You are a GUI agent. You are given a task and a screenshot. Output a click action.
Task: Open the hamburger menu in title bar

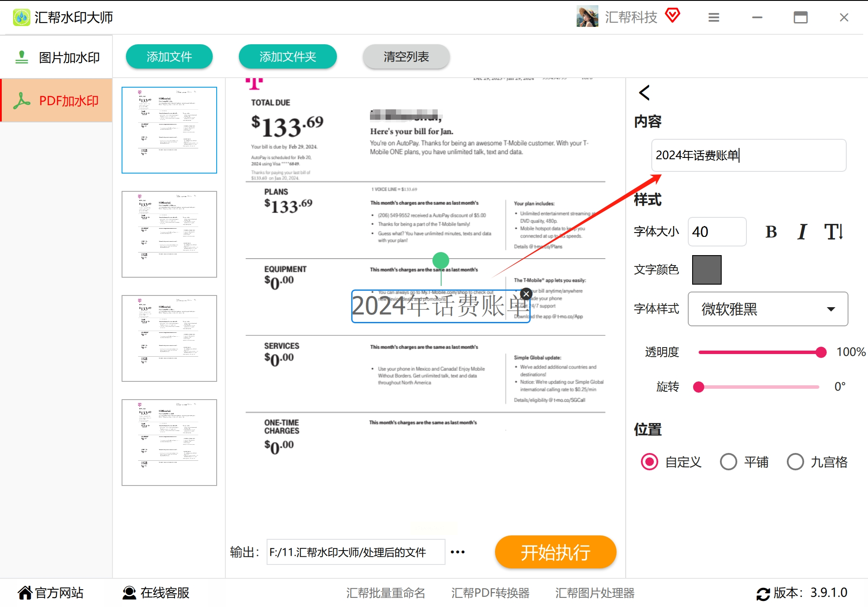pos(713,17)
